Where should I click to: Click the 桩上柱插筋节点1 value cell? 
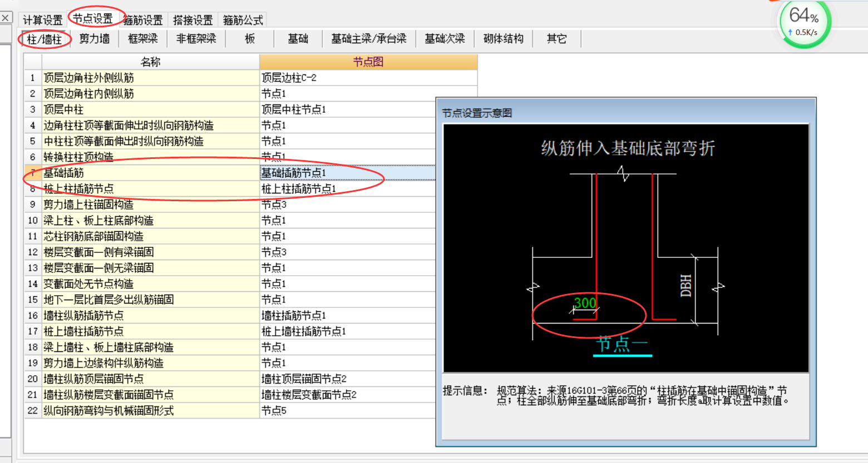348,189
